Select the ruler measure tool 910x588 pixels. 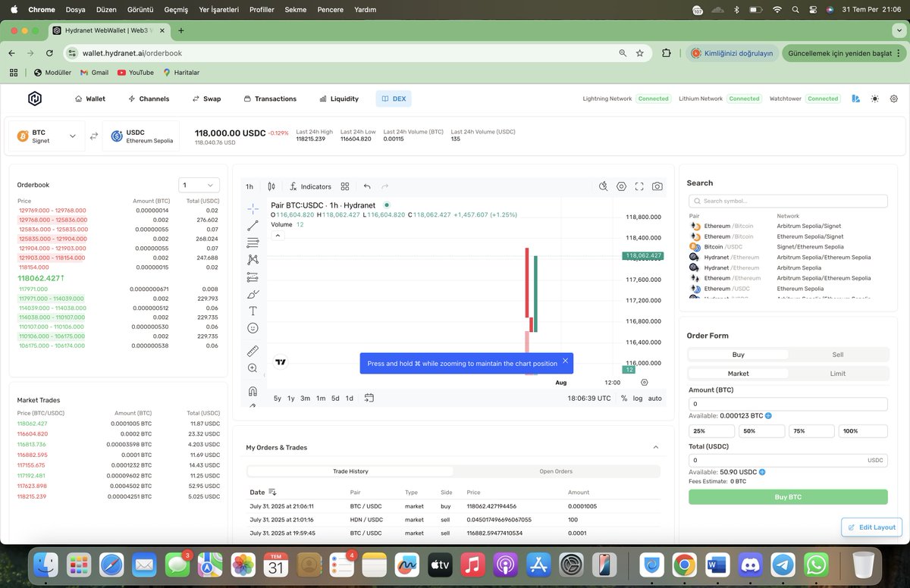[253, 351]
